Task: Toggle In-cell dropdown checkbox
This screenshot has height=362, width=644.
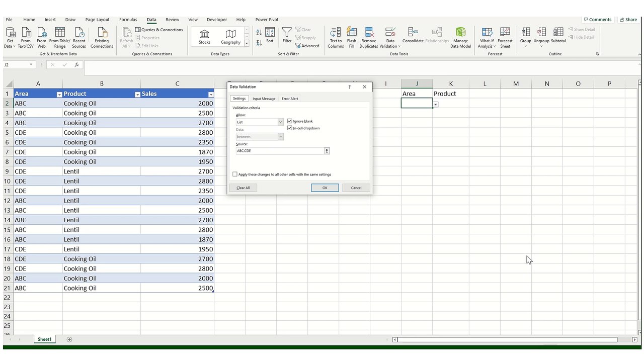Action: click(290, 128)
